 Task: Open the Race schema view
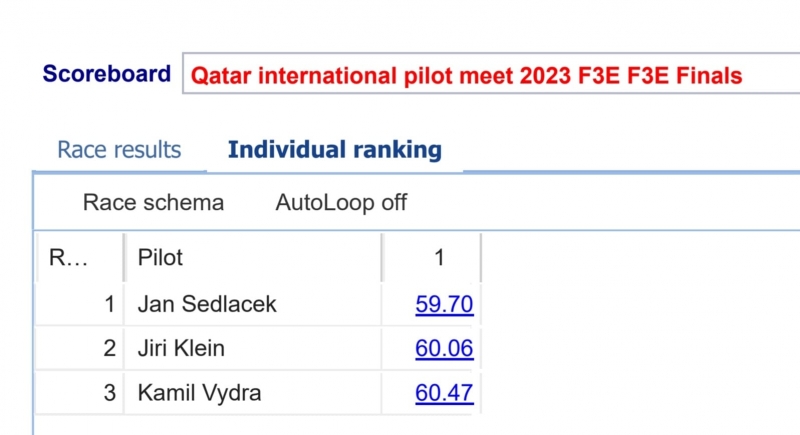(153, 202)
